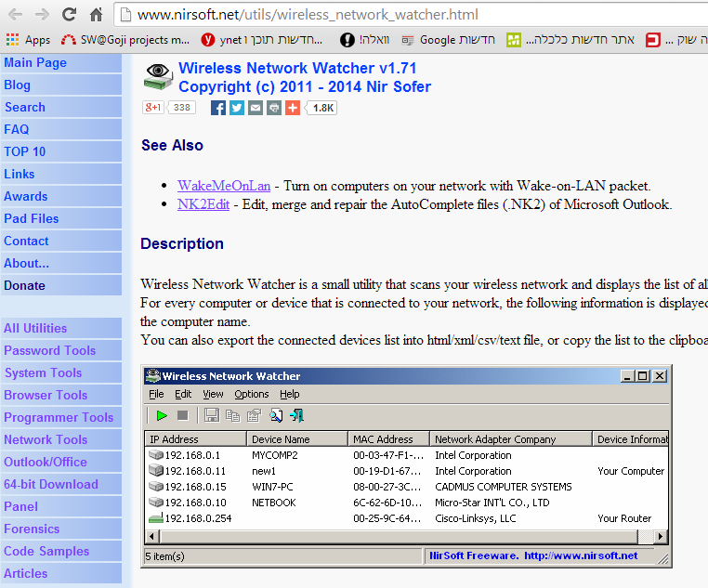Click the Properties toolbar icon
This screenshot has width=708, height=588.
click(255, 415)
